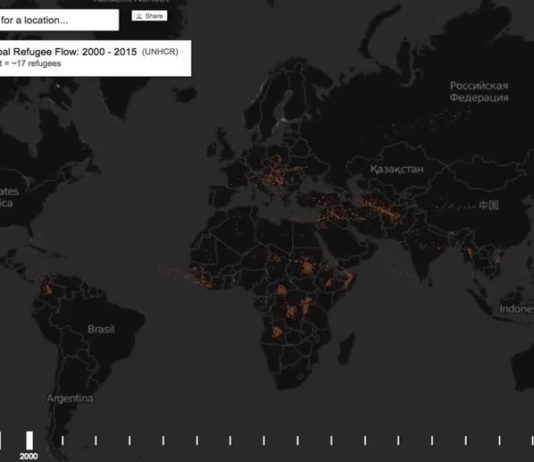Click the 中国 map label
The height and width of the screenshot is (462, 534).
tap(489, 205)
